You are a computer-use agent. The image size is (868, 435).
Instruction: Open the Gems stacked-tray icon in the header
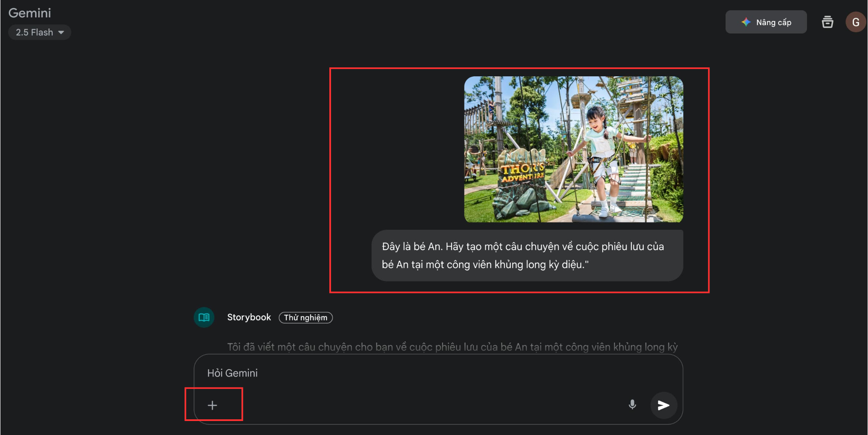click(827, 22)
